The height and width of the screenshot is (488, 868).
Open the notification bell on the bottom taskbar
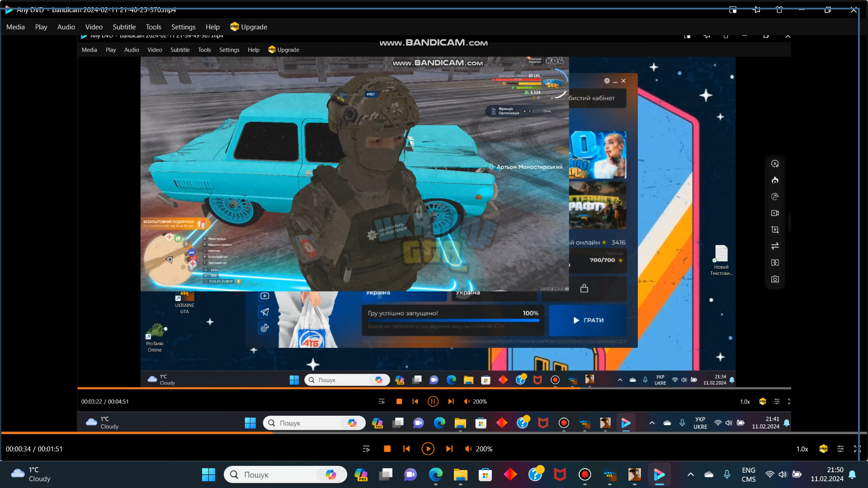[852, 475]
